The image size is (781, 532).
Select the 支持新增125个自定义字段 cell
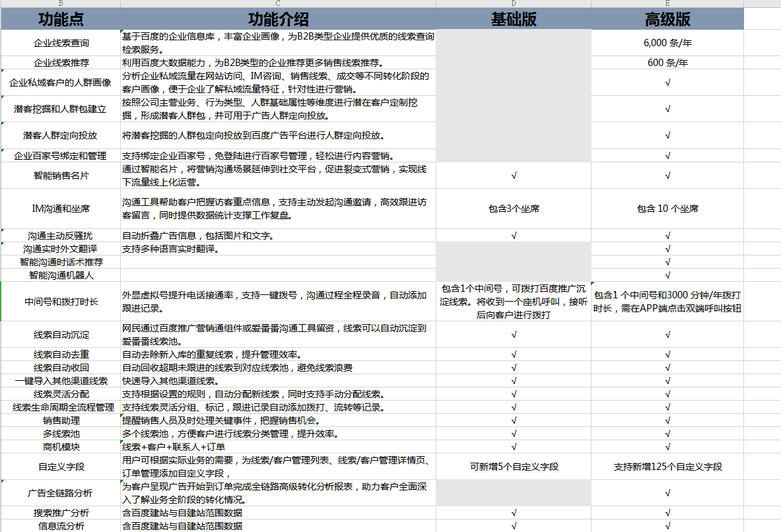pyautogui.click(x=667, y=467)
